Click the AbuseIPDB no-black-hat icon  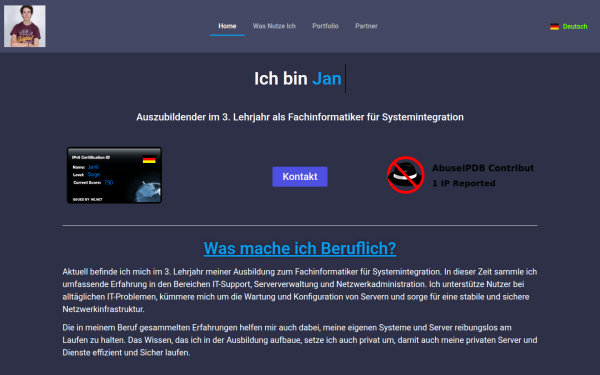click(406, 175)
